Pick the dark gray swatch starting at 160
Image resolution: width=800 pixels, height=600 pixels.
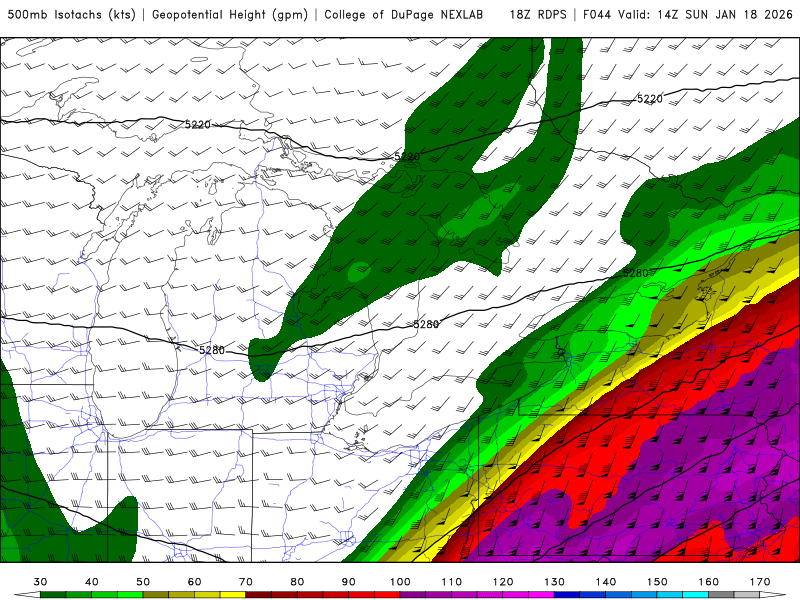click(721, 595)
